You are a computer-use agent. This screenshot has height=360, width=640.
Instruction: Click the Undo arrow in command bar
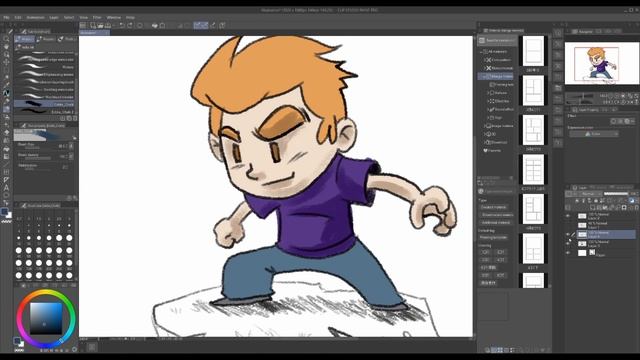[122, 25]
